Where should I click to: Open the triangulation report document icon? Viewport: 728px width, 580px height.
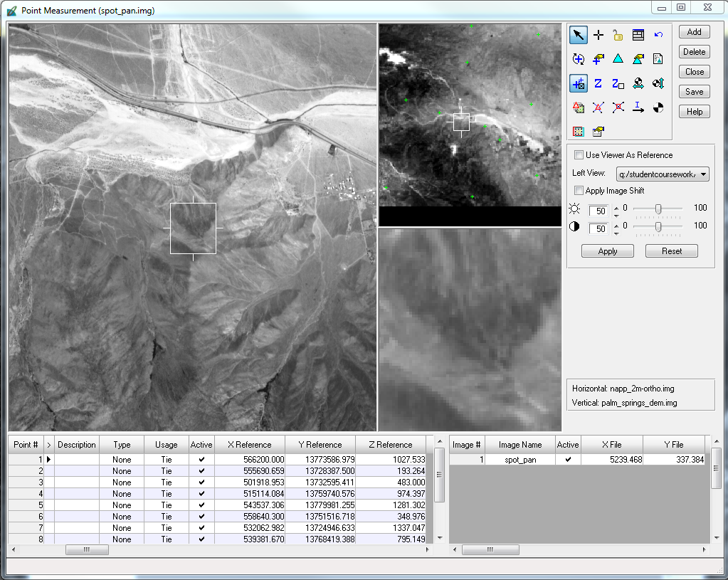pyautogui.click(x=658, y=59)
